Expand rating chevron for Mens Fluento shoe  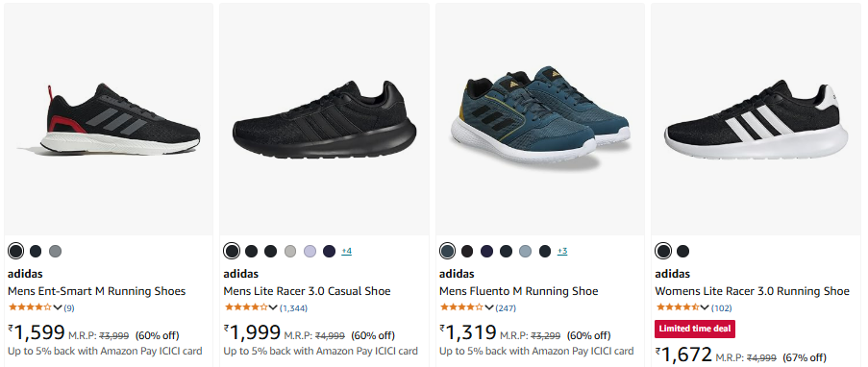pos(489,307)
